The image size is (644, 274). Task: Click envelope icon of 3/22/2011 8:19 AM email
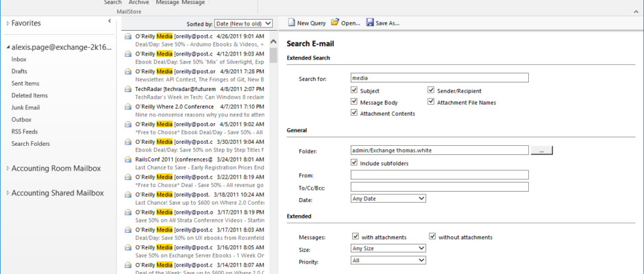point(127,177)
